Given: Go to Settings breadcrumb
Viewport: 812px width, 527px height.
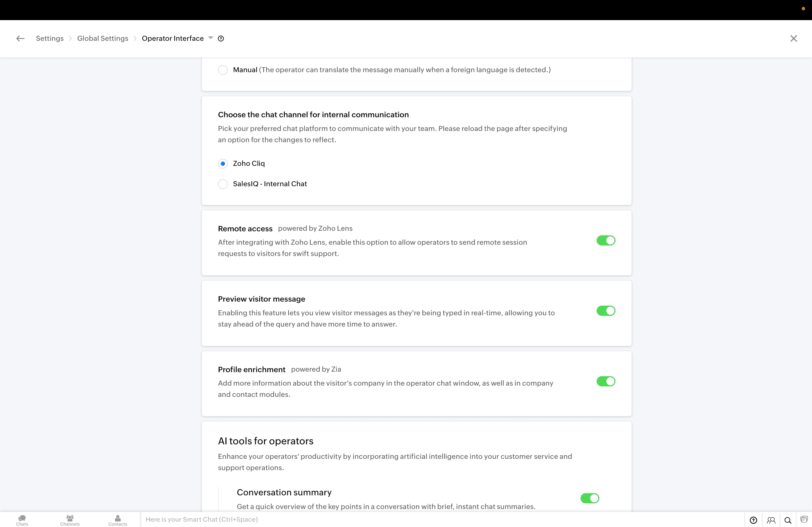Looking at the screenshot, I should pyautogui.click(x=50, y=39).
